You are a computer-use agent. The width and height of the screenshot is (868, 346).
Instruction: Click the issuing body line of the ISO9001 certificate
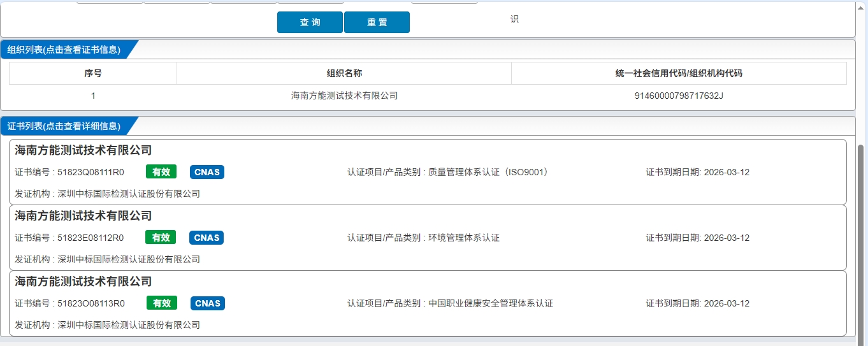pyautogui.click(x=108, y=194)
